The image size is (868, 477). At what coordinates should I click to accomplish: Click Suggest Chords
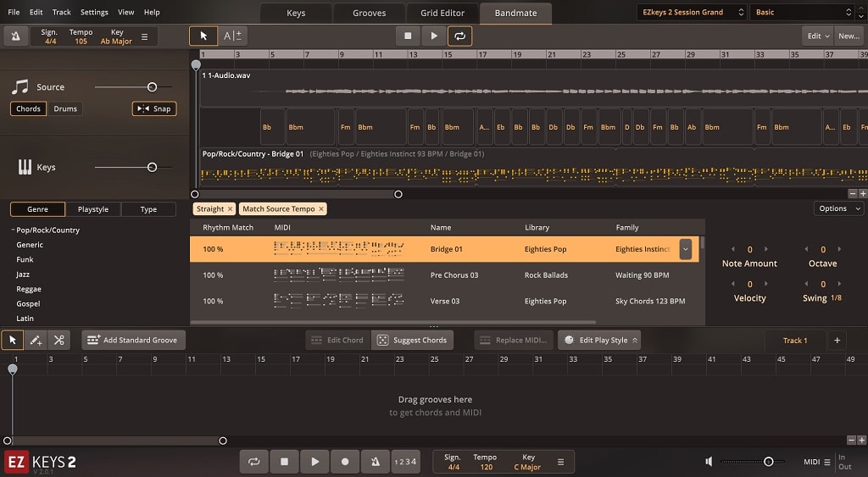tap(413, 341)
